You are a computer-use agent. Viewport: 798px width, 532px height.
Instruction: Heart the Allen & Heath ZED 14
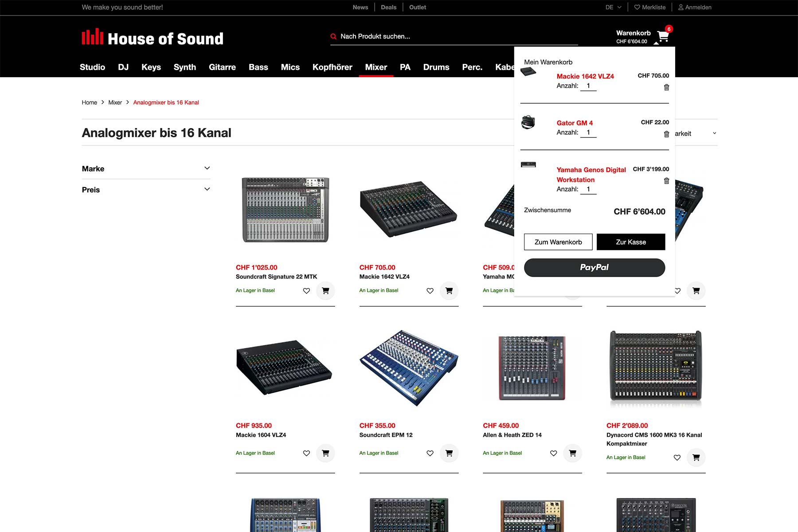[553, 453]
